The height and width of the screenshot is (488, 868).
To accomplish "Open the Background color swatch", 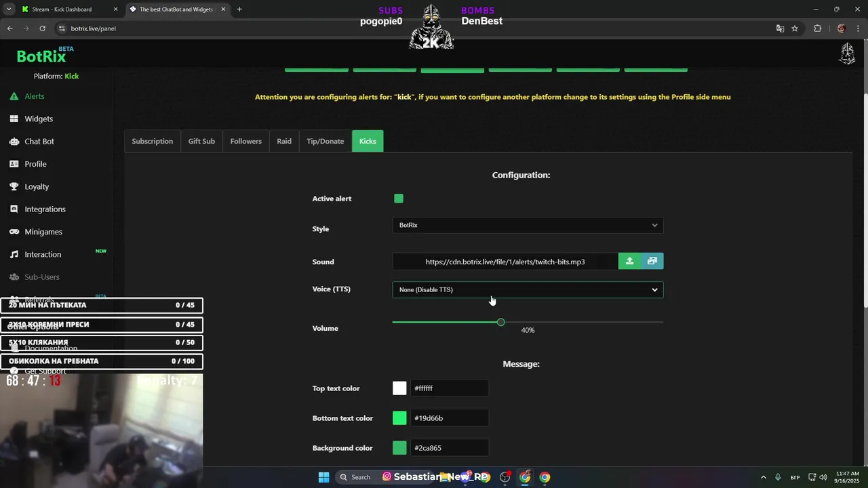I will coord(399,448).
